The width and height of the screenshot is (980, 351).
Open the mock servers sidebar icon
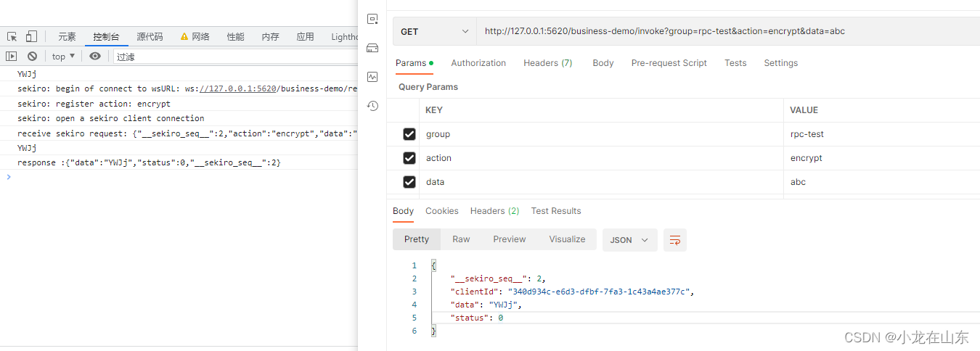(x=372, y=48)
